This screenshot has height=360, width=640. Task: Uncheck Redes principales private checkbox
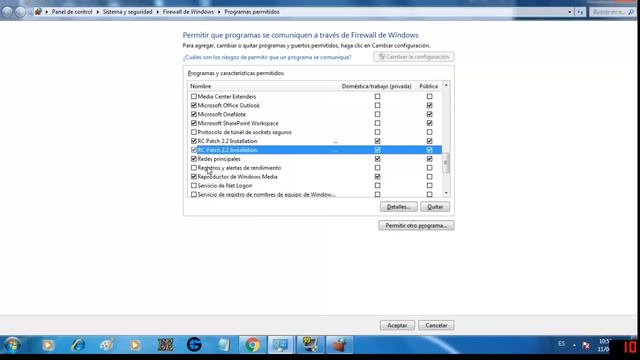[378, 159]
